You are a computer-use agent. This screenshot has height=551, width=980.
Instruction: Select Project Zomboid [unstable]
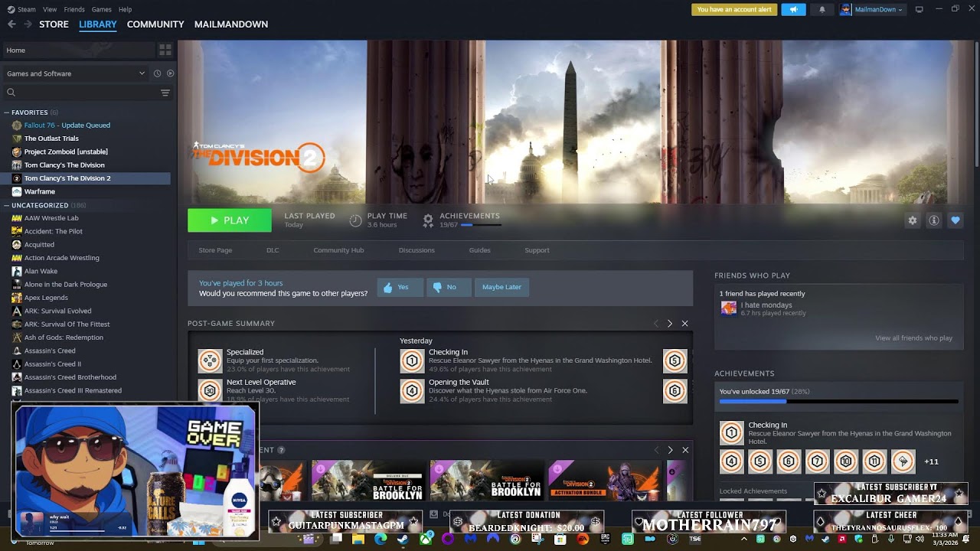(x=66, y=152)
